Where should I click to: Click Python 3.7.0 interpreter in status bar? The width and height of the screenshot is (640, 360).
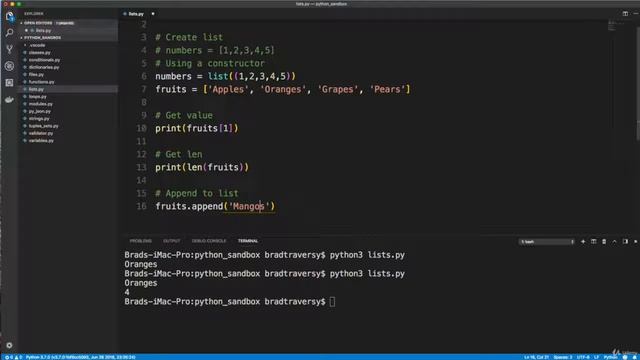[x=80, y=357]
